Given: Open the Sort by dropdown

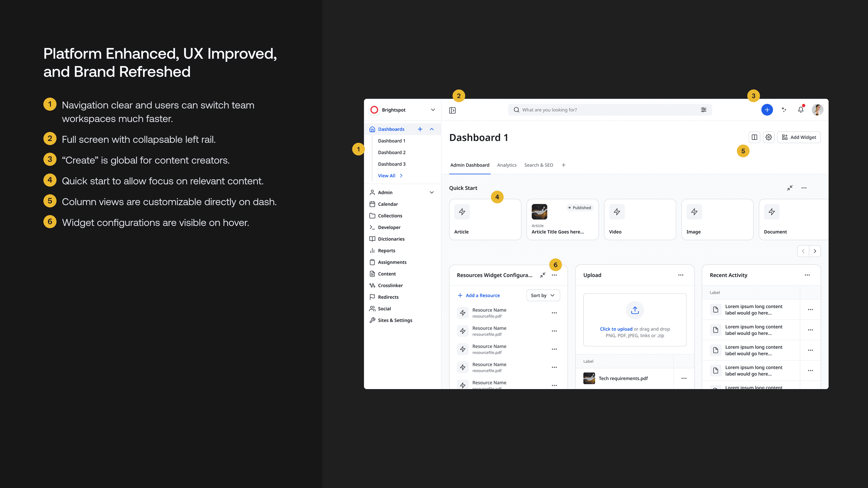Looking at the screenshot, I should point(543,296).
